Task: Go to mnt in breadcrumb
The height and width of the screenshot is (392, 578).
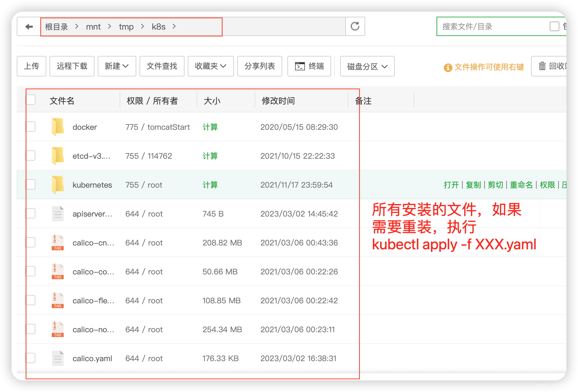Action: [x=93, y=27]
